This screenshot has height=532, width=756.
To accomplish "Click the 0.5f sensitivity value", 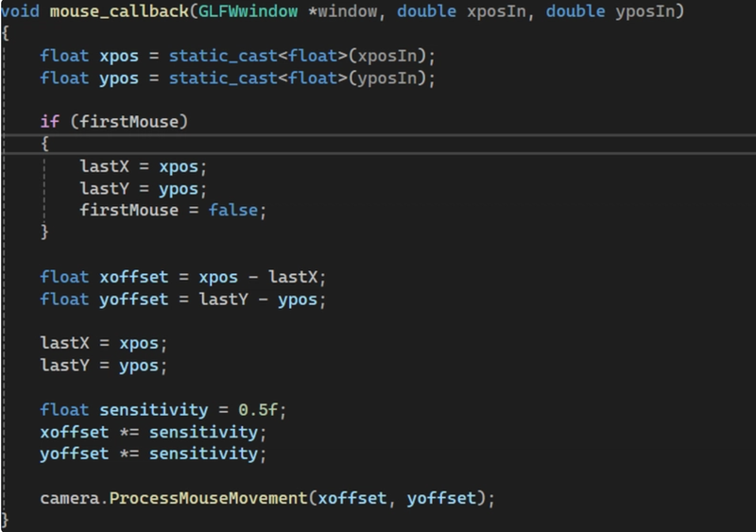I will point(258,410).
